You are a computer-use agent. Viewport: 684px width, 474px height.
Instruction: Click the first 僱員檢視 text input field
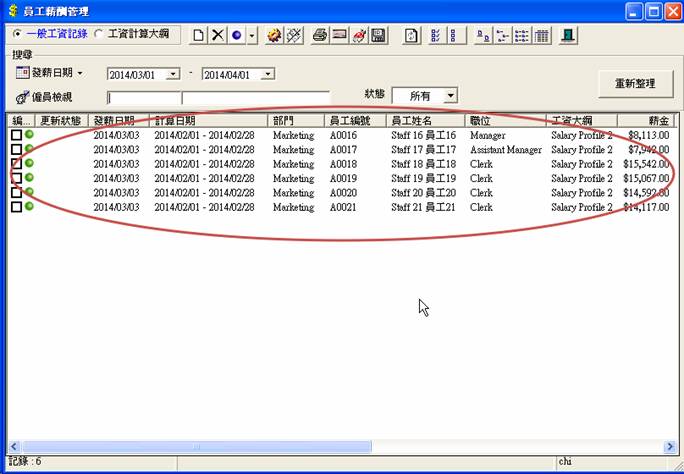tap(144, 98)
